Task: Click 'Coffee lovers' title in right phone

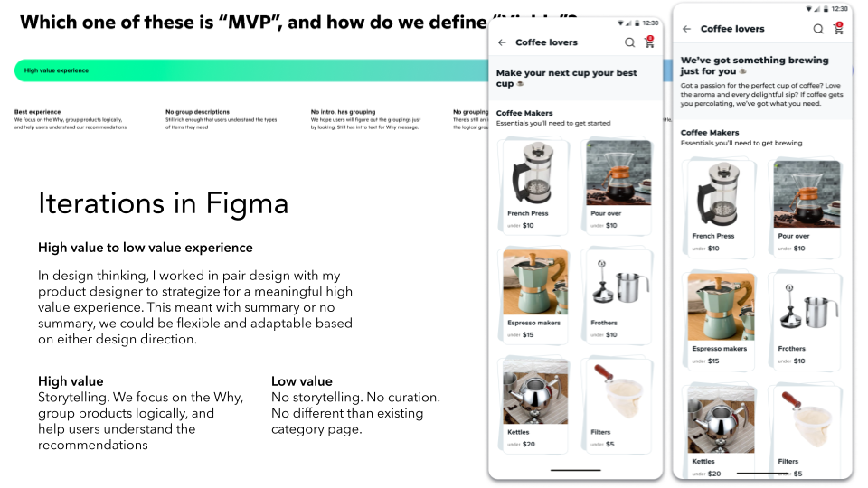Action: click(732, 29)
